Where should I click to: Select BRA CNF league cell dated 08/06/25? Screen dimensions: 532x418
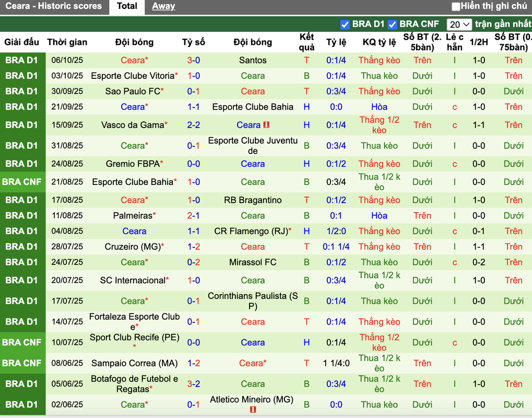tap(23, 363)
